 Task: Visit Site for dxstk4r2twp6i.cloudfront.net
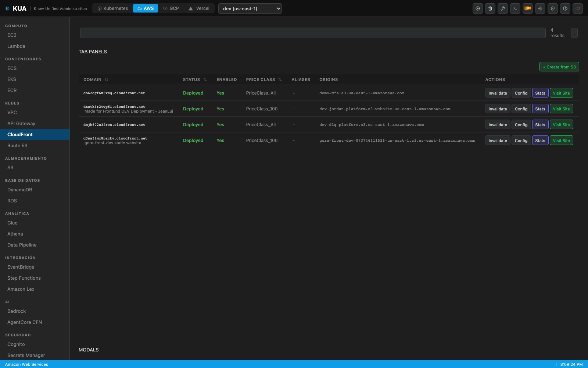click(x=561, y=109)
